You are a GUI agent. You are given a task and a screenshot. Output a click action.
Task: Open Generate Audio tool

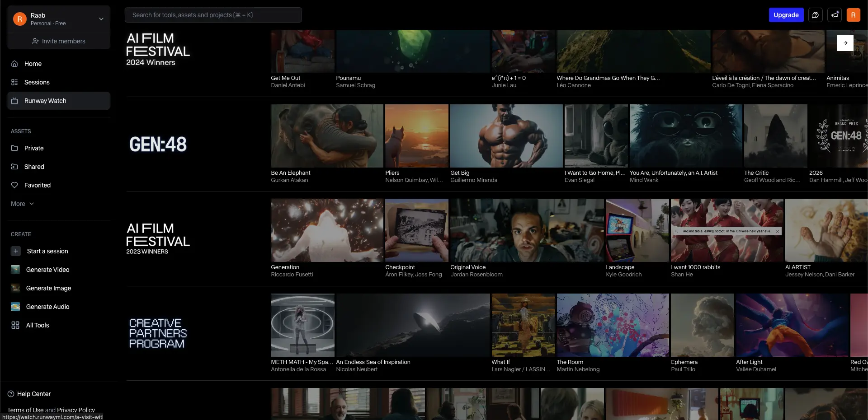59,307
